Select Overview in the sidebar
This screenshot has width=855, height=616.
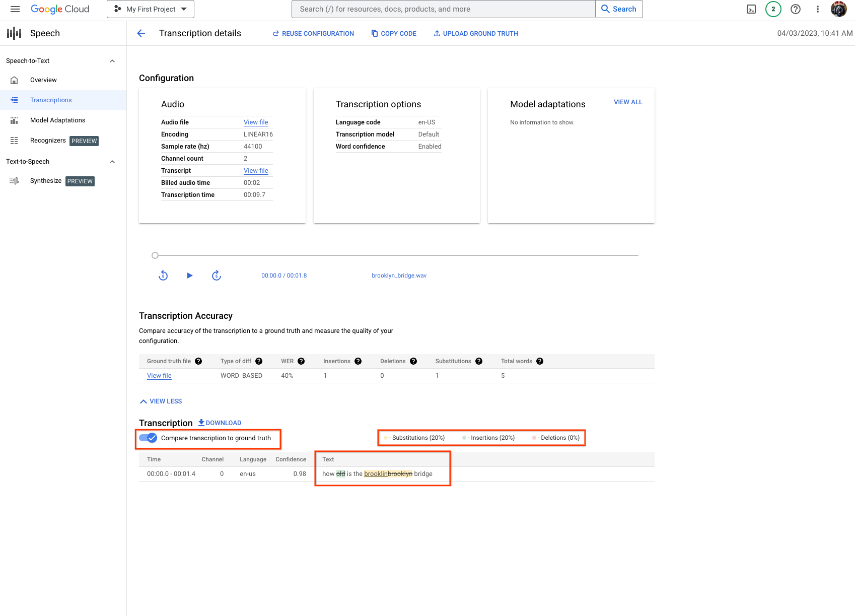pyautogui.click(x=43, y=80)
